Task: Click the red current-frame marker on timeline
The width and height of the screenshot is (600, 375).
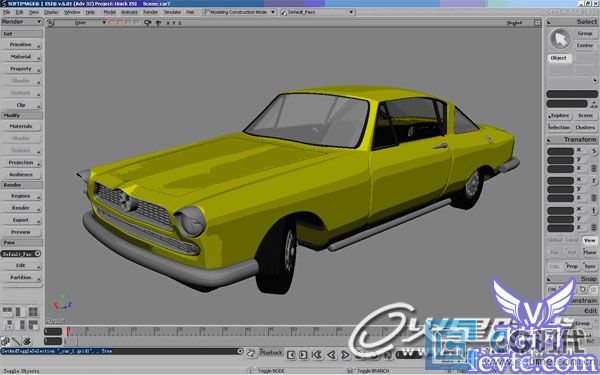Action: [x=68, y=331]
